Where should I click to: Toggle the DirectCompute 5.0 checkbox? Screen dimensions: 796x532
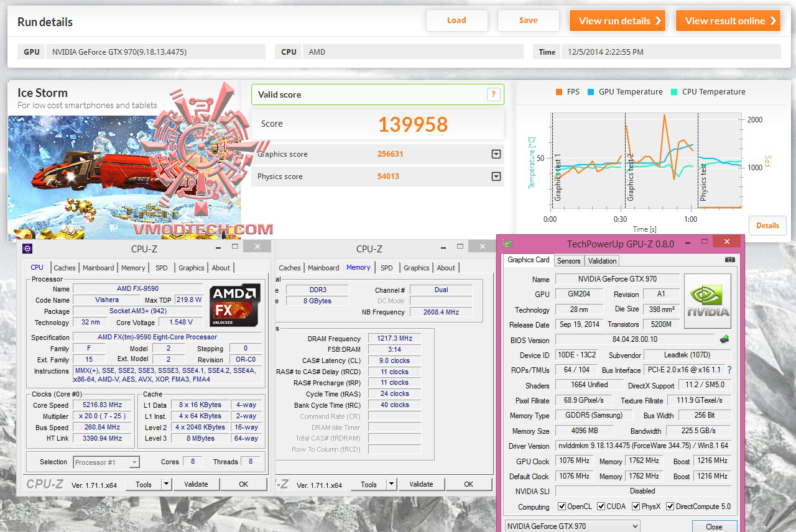670,507
